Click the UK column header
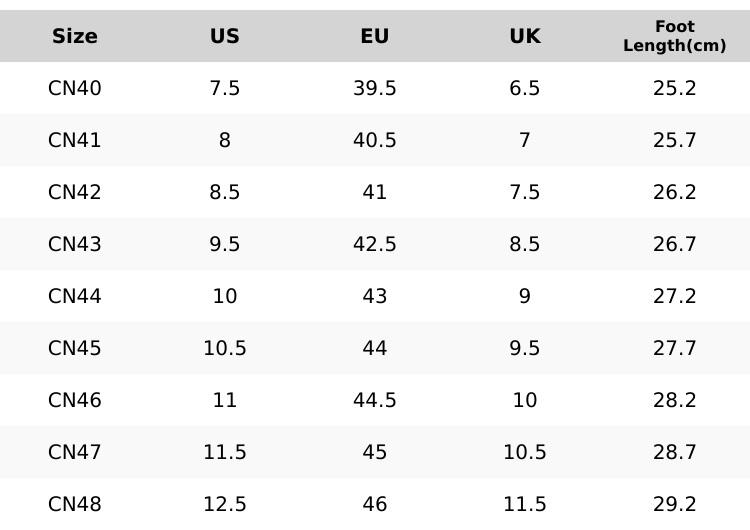Viewport: 750px width, 530px height. tap(525, 37)
